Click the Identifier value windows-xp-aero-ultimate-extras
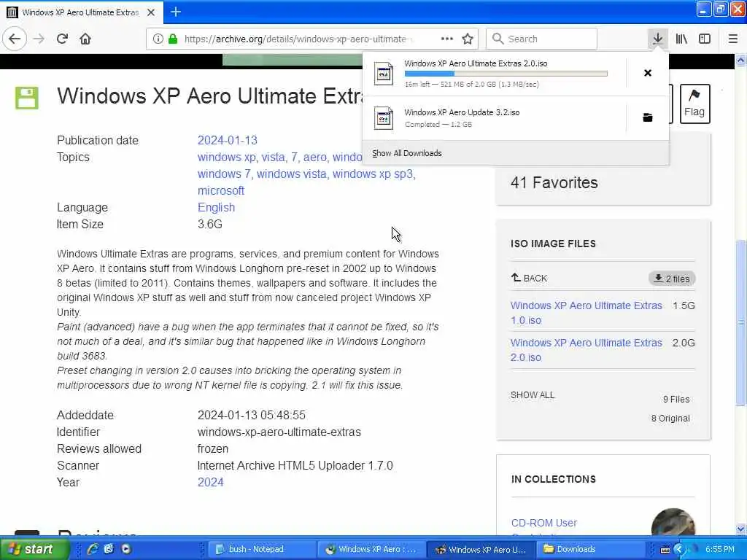The width and height of the screenshot is (747, 560). 279,432
